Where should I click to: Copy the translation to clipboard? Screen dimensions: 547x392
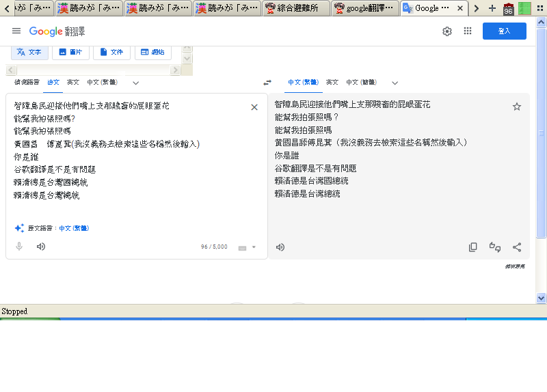pos(473,247)
